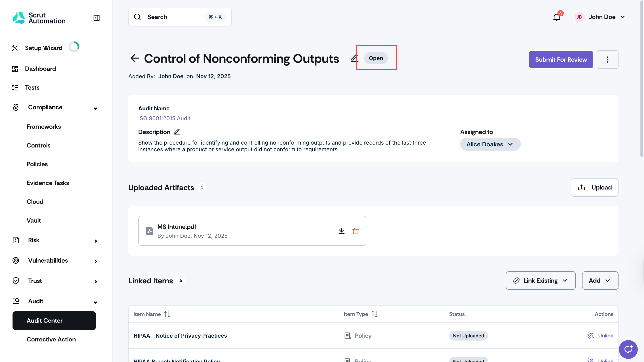The image size is (644, 362).
Task: Edit the Description with pencil icon
Action: (177, 132)
